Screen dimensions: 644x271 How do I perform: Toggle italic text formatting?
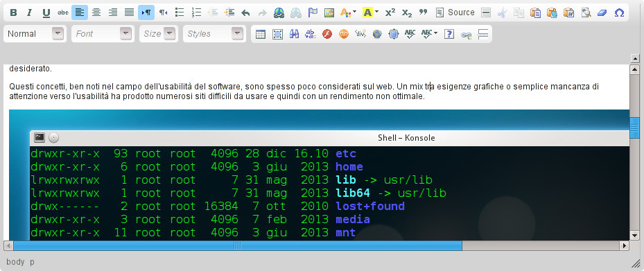(30, 12)
